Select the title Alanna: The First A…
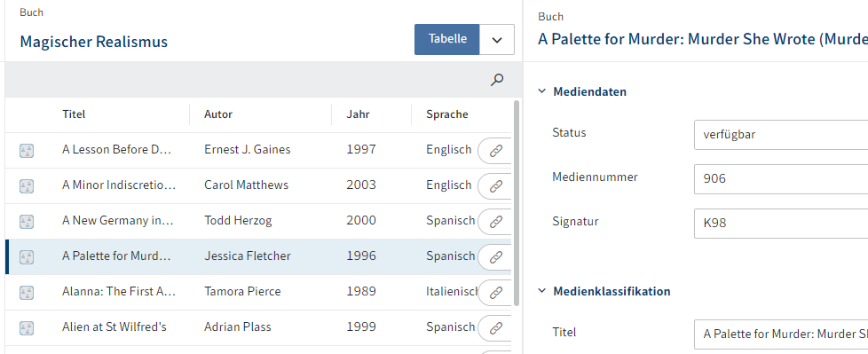The width and height of the screenshot is (868, 354). [119, 292]
